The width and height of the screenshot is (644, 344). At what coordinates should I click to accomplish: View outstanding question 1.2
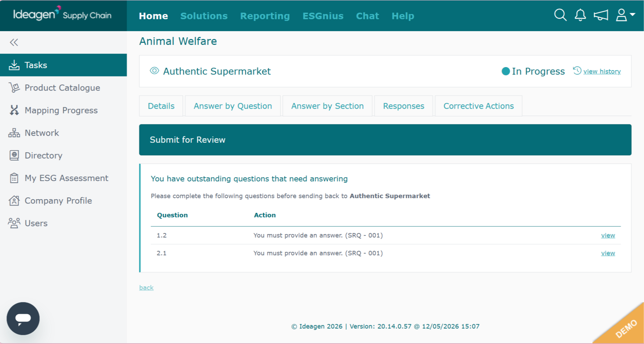pyautogui.click(x=608, y=235)
